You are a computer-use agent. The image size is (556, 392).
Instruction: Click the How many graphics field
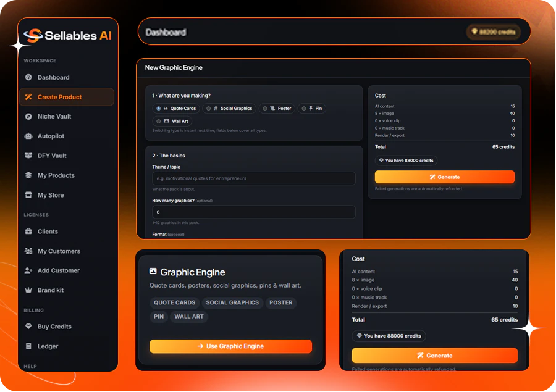(x=253, y=212)
